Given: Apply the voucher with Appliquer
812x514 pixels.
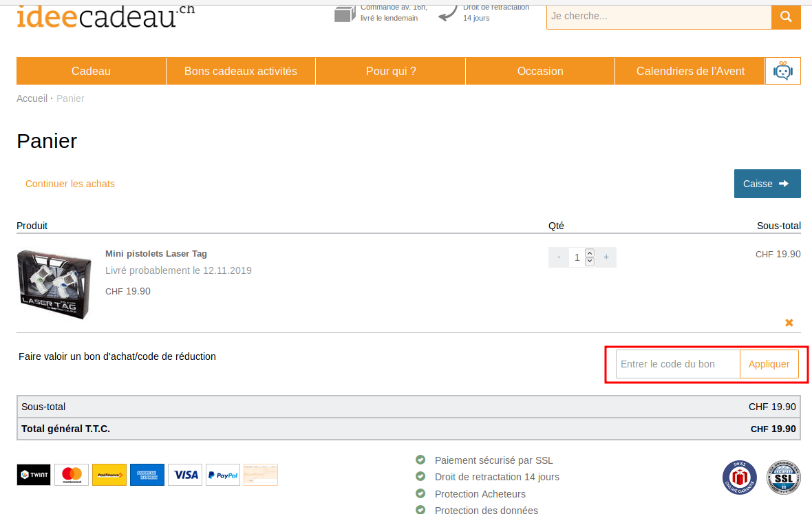Looking at the screenshot, I should [769, 364].
